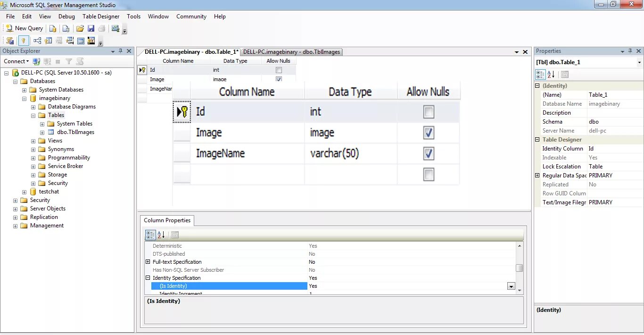Image resolution: width=644 pixels, height=335 pixels.
Task: Collapse the Table Designer section in Properties
Action: tap(537, 140)
